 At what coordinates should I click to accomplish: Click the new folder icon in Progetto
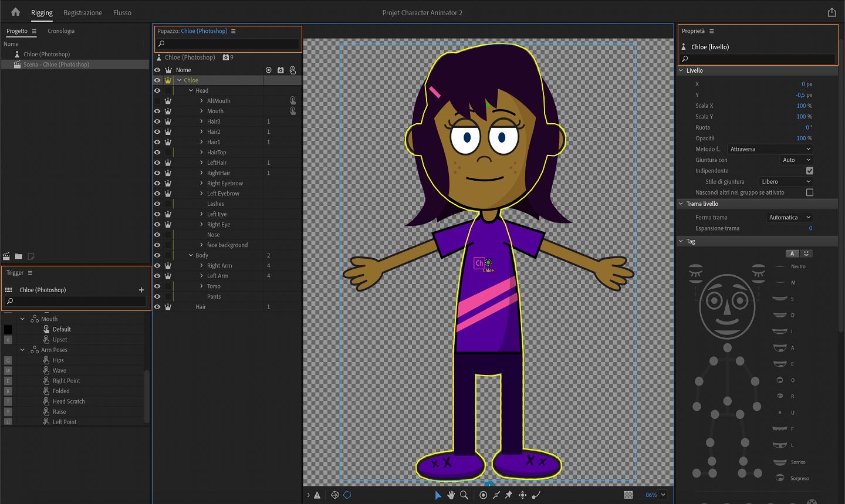pos(19,256)
